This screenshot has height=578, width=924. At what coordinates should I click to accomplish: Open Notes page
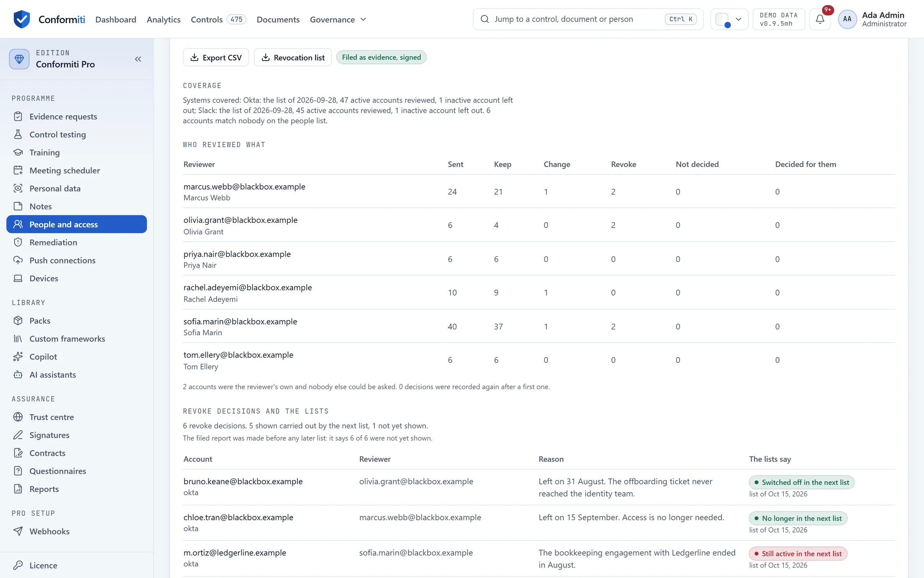pos(77,206)
